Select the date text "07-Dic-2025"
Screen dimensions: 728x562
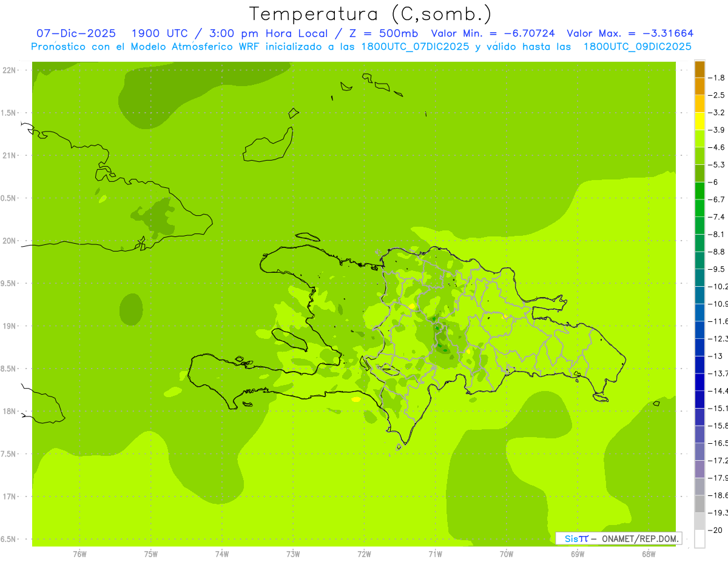tap(76, 34)
